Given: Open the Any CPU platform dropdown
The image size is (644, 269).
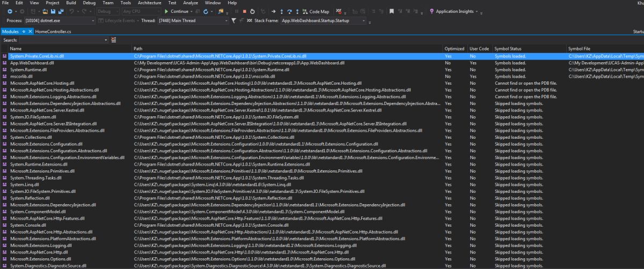Looking at the screenshot, I should click(142, 11).
